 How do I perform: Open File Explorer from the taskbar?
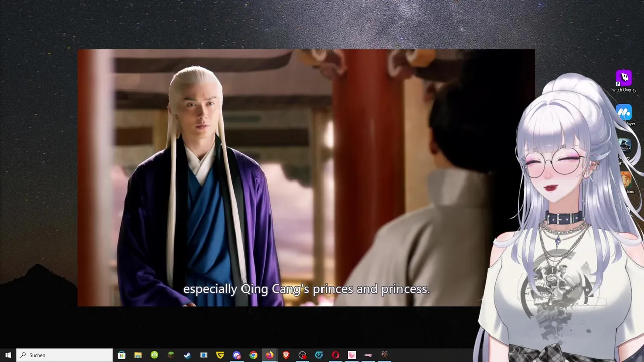(x=138, y=355)
